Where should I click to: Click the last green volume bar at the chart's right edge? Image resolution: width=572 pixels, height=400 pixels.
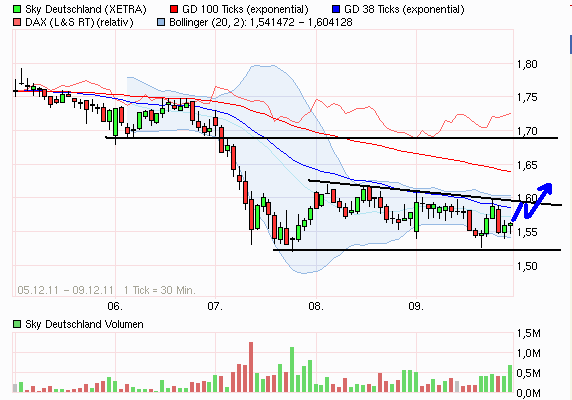click(510, 378)
